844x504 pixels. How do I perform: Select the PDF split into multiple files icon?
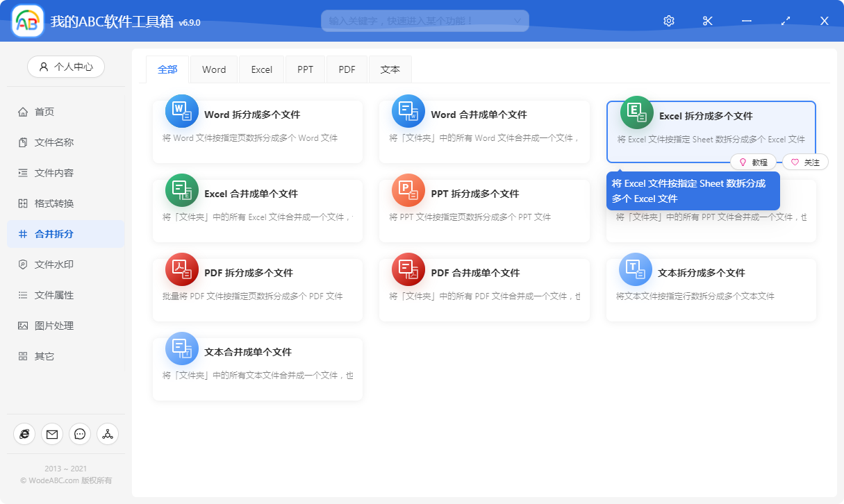coord(182,269)
